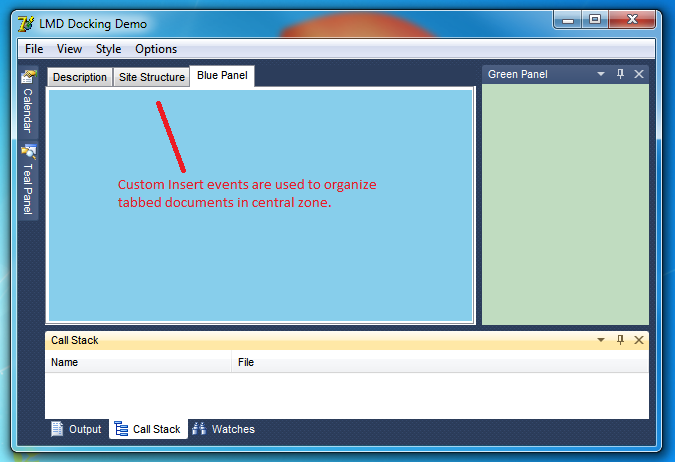
Task: Close the Green Panel
Action: click(639, 74)
